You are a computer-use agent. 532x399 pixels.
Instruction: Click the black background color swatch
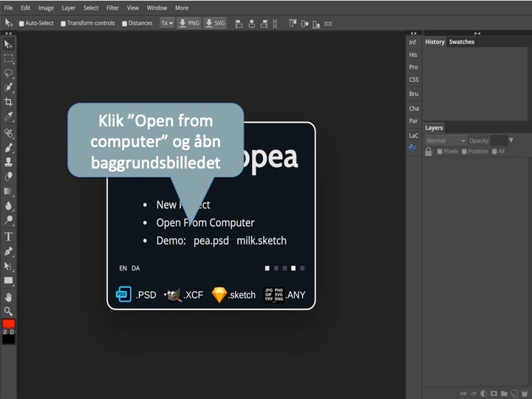click(8, 339)
